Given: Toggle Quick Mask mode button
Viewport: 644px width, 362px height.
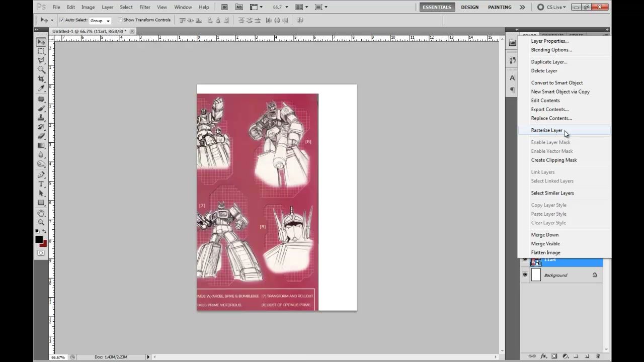Looking at the screenshot, I should point(41,253).
